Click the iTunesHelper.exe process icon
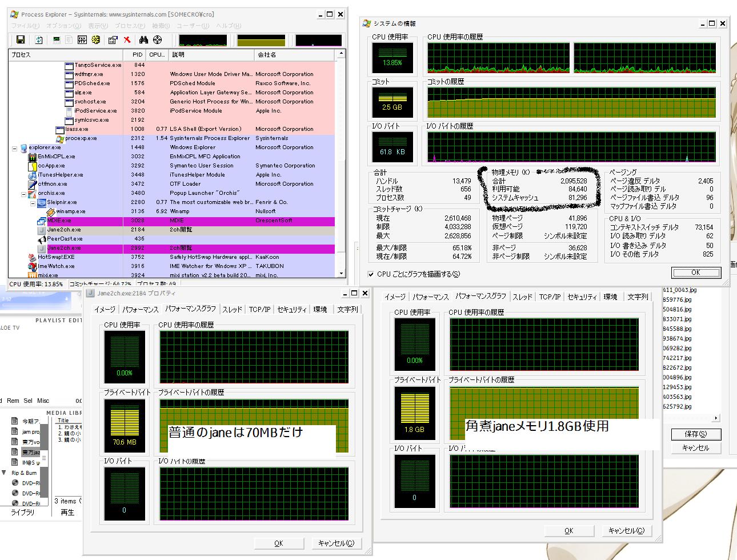Screen dimensions: 737x560 (x=33, y=175)
